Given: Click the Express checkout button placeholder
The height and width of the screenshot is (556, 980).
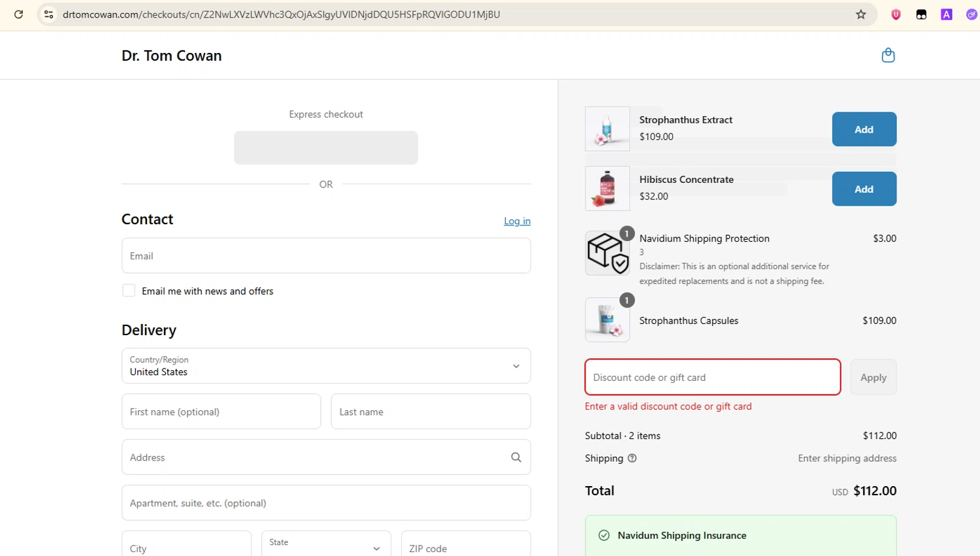Looking at the screenshot, I should pos(326,148).
